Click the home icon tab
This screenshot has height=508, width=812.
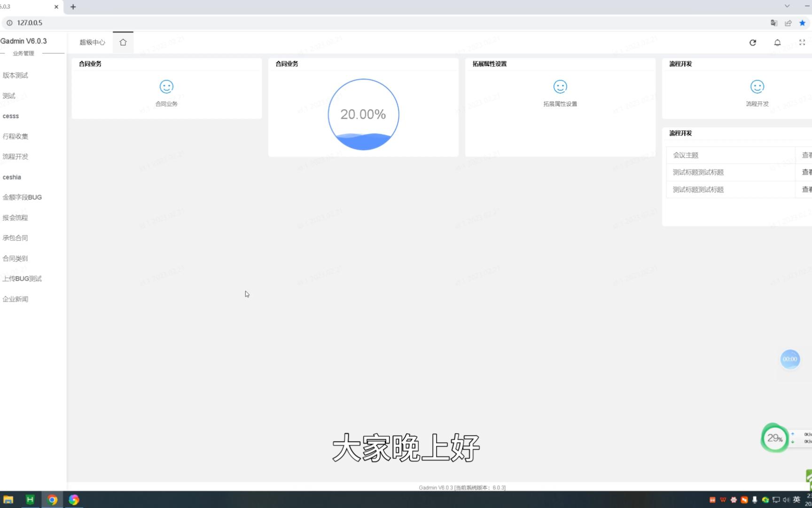pyautogui.click(x=123, y=42)
